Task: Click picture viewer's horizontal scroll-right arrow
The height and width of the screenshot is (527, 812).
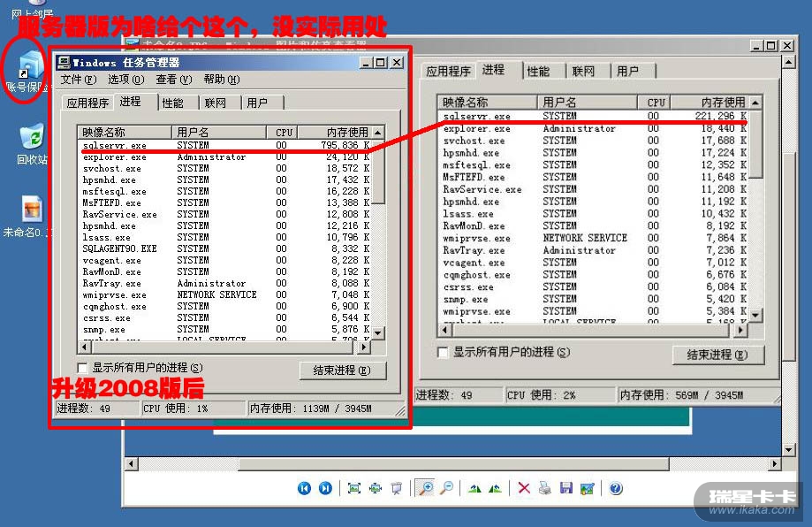Action: pyautogui.click(x=775, y=463)
